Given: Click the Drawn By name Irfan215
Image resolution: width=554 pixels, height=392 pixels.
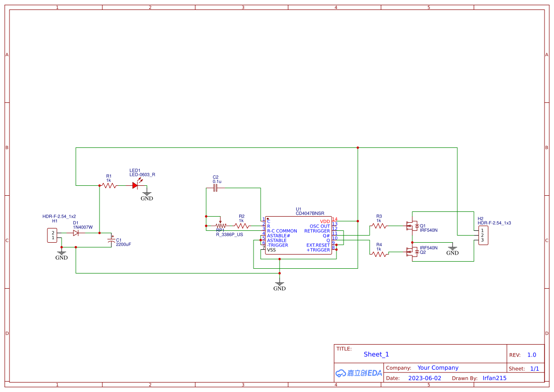Looking at the screenshot, I should pyautogui.click(x=494, y=378).
